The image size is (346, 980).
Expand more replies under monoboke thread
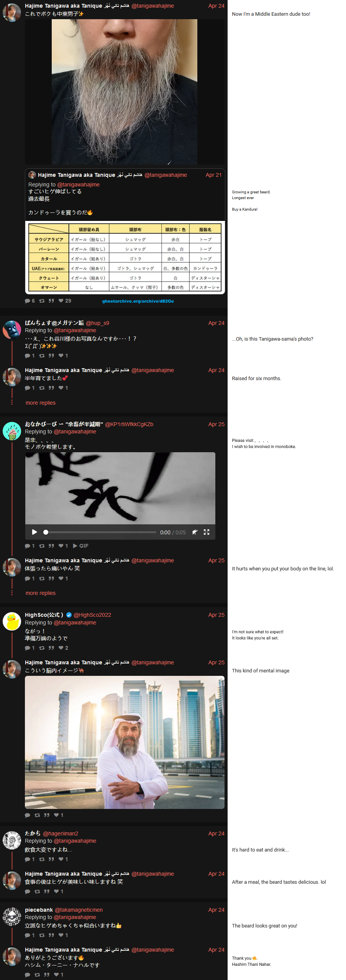coord(41,593)
